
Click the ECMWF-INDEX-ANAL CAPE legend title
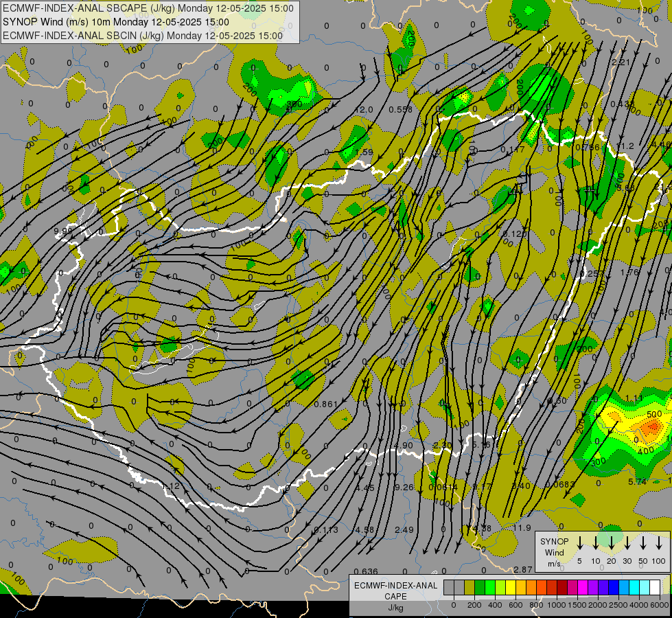(x=395, y=591)
